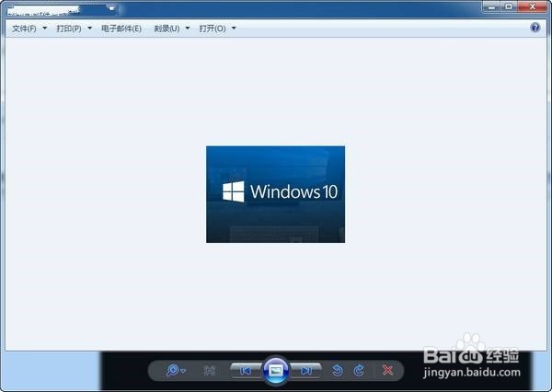Minimize the photo viewer window

point(492,7)
